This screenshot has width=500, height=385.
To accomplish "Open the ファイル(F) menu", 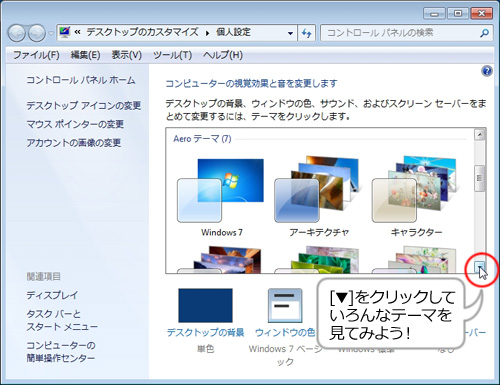I will [36, 55].
